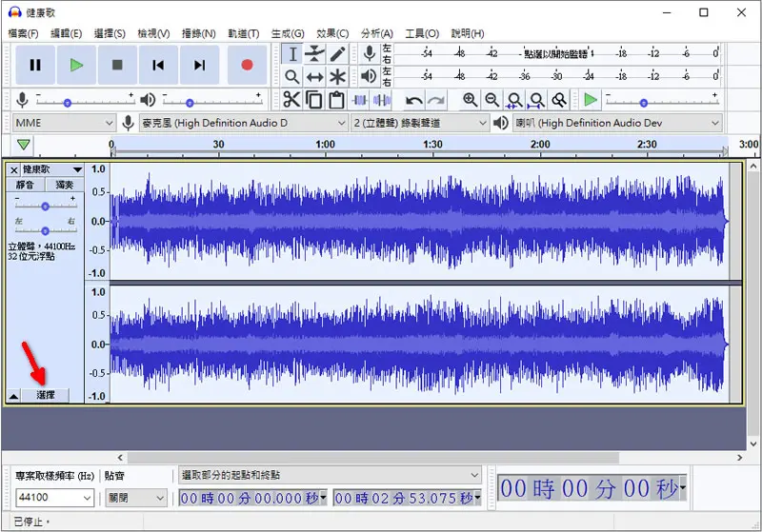Cut selection with scissors icon
The height and width of the screenshot is (532, 762).
(291, 100)
